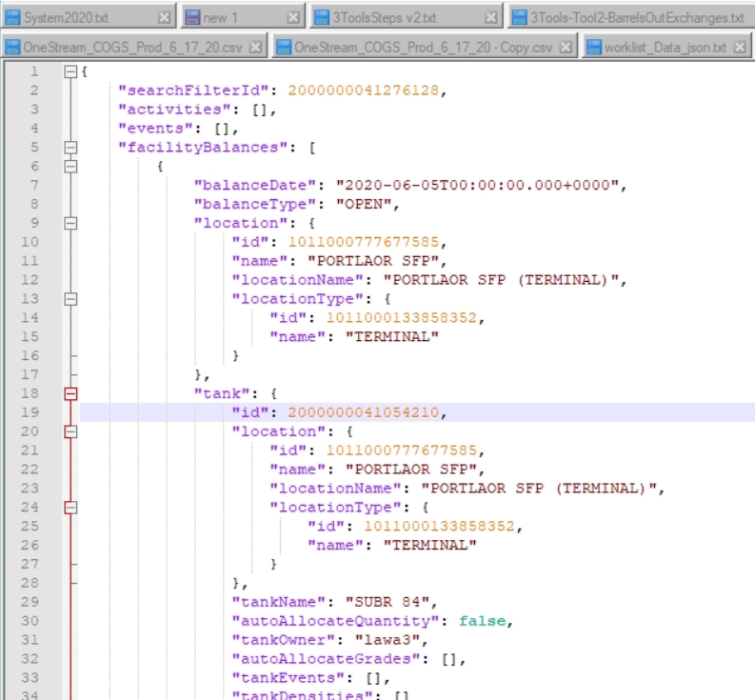755x700 pixels.
Task: Click the "balanceDate" key
Action: point(255,186)
